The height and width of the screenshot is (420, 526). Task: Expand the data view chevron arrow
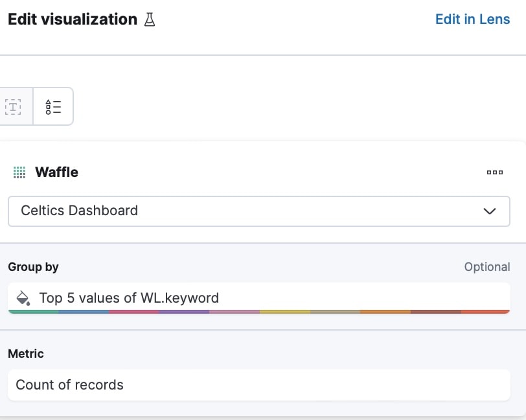pos(490,211)
